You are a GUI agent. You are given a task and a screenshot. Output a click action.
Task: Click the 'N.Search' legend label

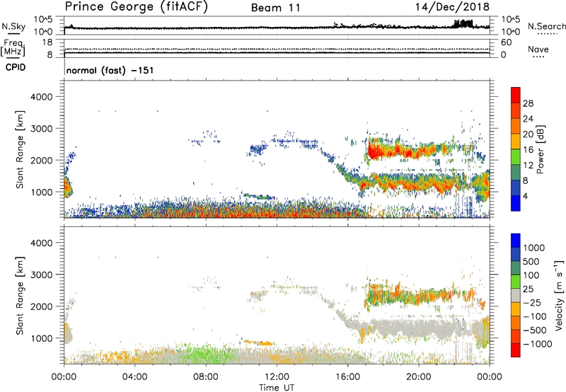(x=546, y=26)
